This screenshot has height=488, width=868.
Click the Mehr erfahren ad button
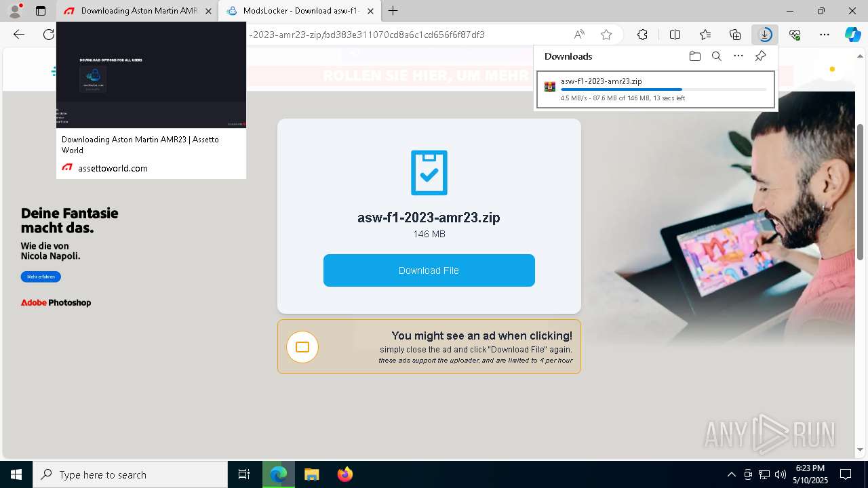tap(41, 277)
